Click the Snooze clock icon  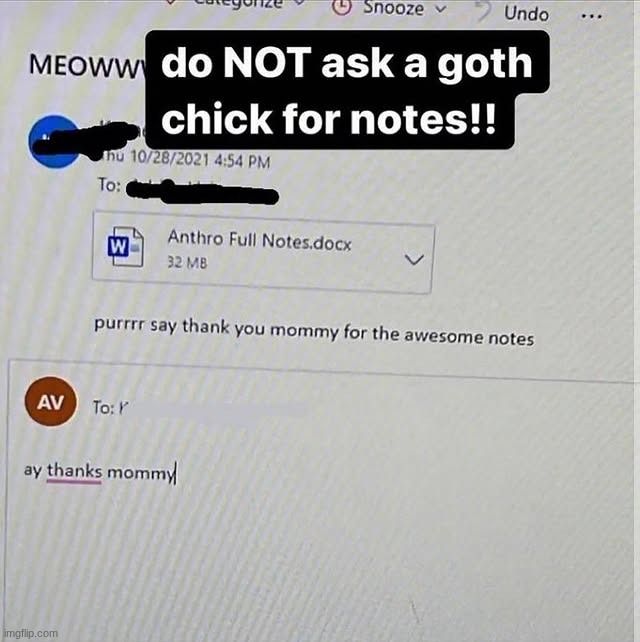point(341,7)
